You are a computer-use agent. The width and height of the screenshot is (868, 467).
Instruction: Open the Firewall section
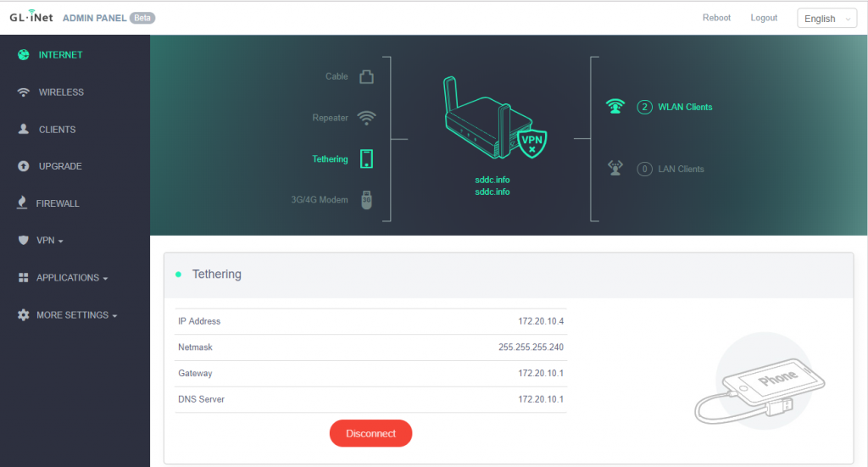point(58,203)
